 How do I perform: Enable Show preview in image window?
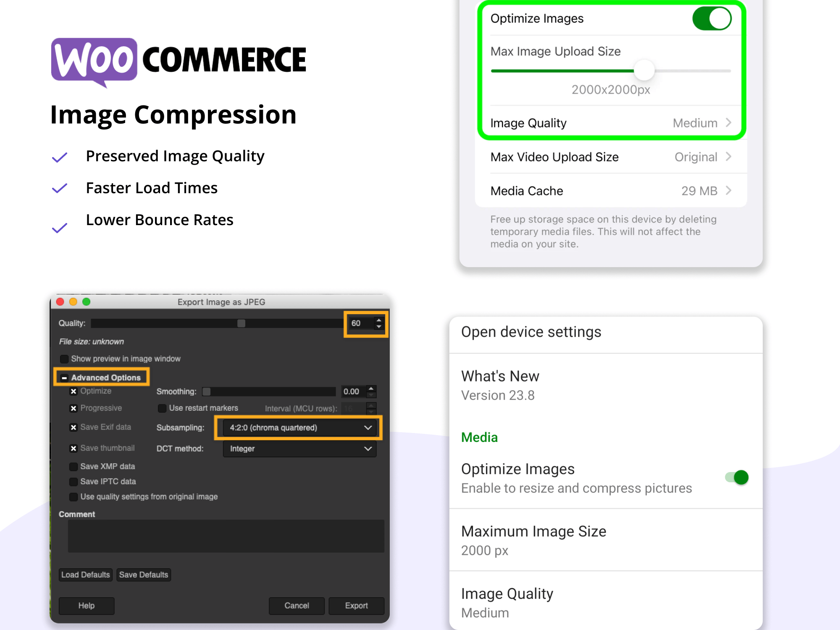(x=64, y=359)
